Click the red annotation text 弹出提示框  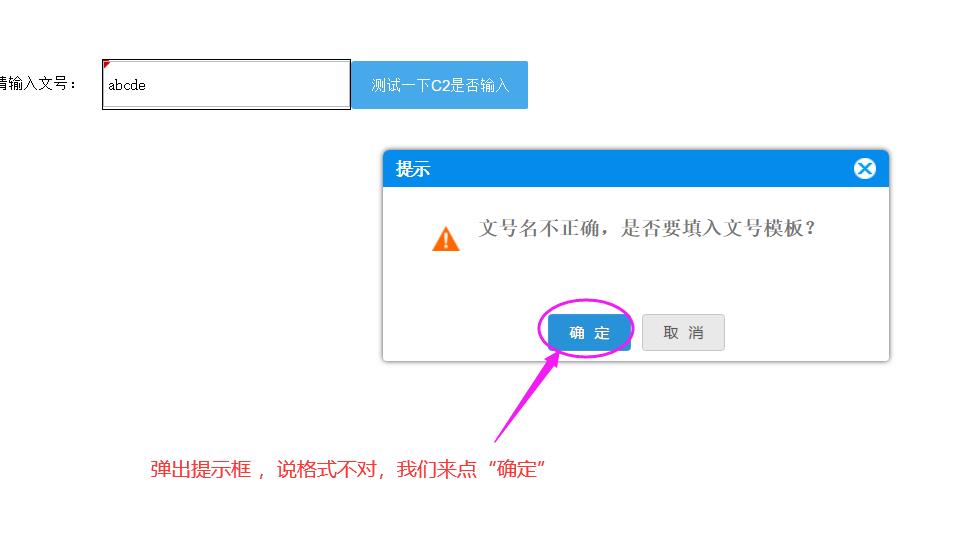point(200,469)
